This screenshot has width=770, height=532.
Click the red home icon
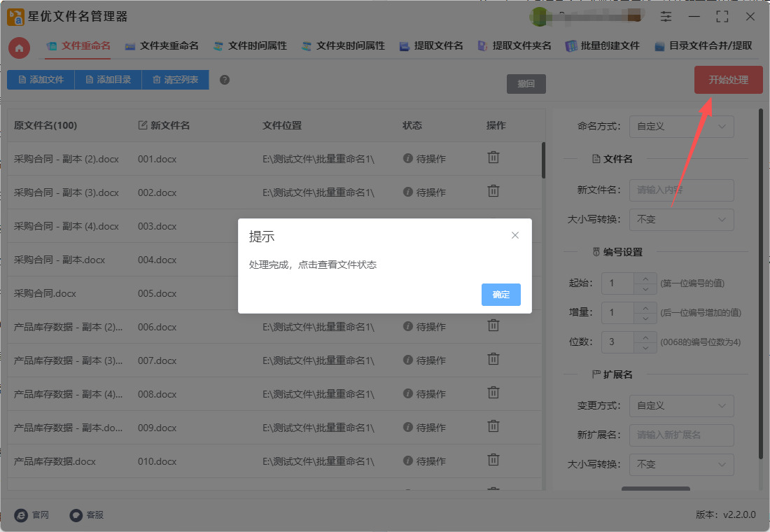[19, 48]
